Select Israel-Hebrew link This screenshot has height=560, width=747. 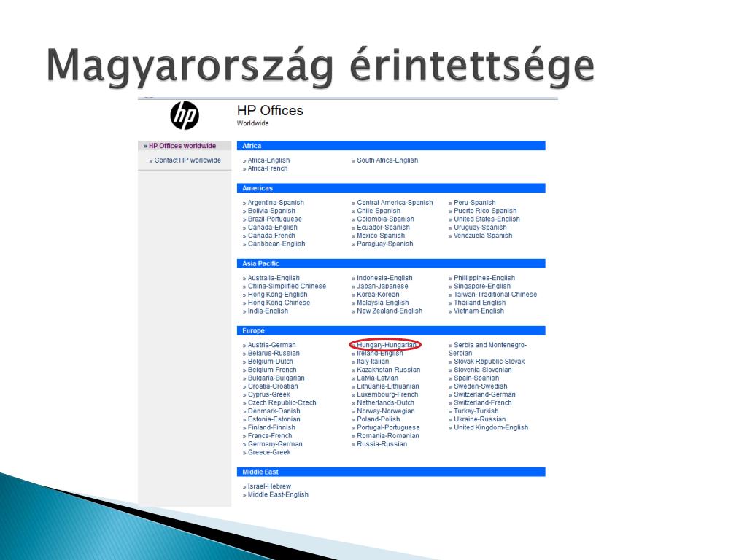[x=269, y=486]
